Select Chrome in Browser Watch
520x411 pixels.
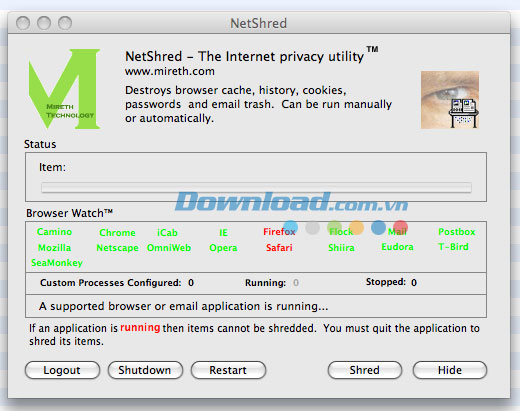[117, 232]
